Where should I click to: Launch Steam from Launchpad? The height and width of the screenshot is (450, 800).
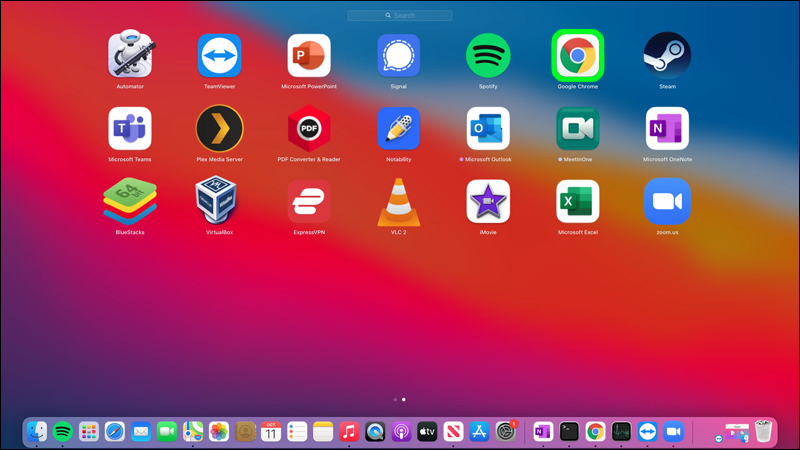667,56
